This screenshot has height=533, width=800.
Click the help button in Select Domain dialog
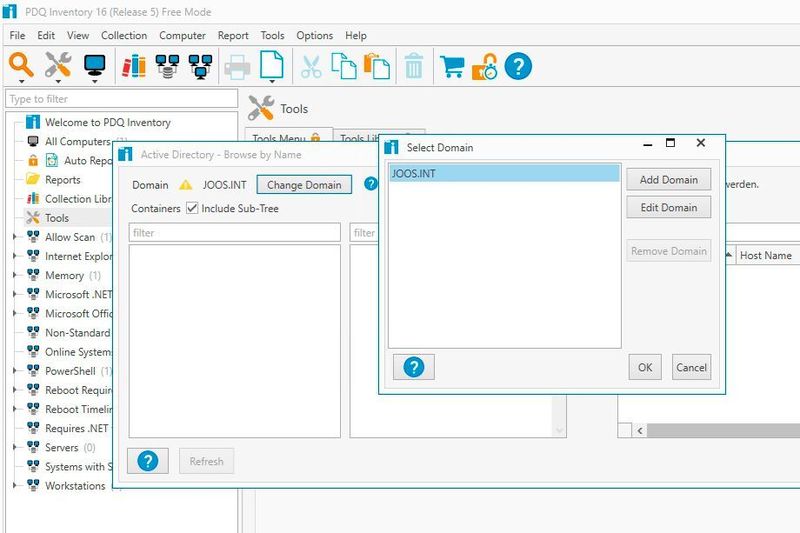click(x=414, y=367)
